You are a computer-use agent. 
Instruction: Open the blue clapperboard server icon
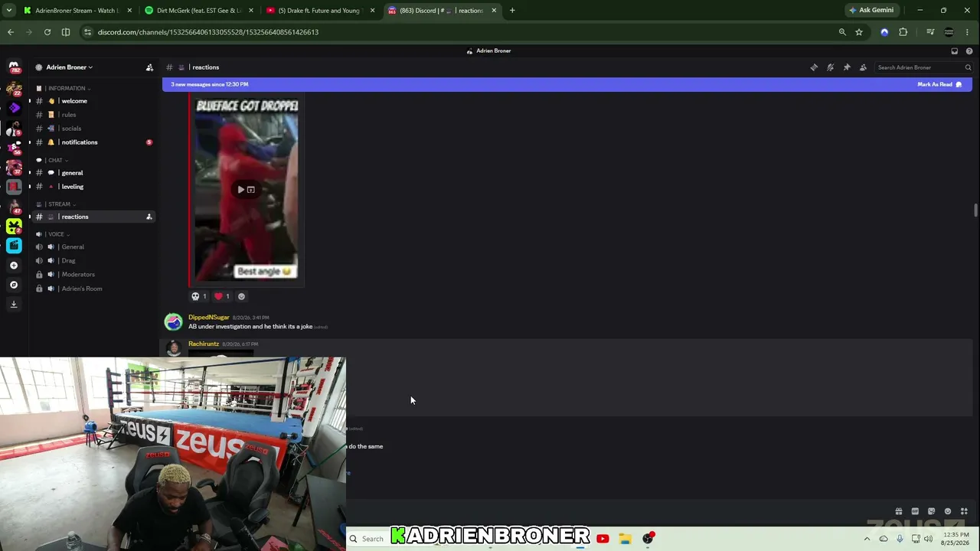pos(14,246)
